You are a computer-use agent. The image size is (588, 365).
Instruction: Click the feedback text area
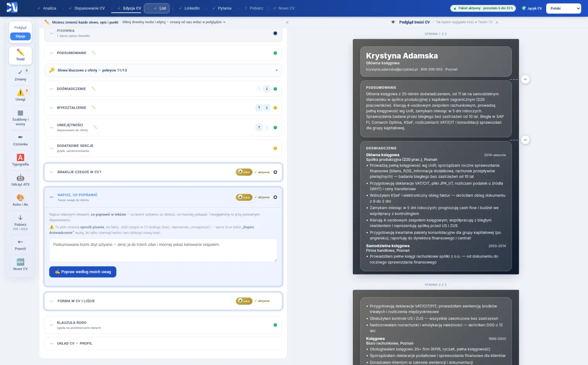163,250
